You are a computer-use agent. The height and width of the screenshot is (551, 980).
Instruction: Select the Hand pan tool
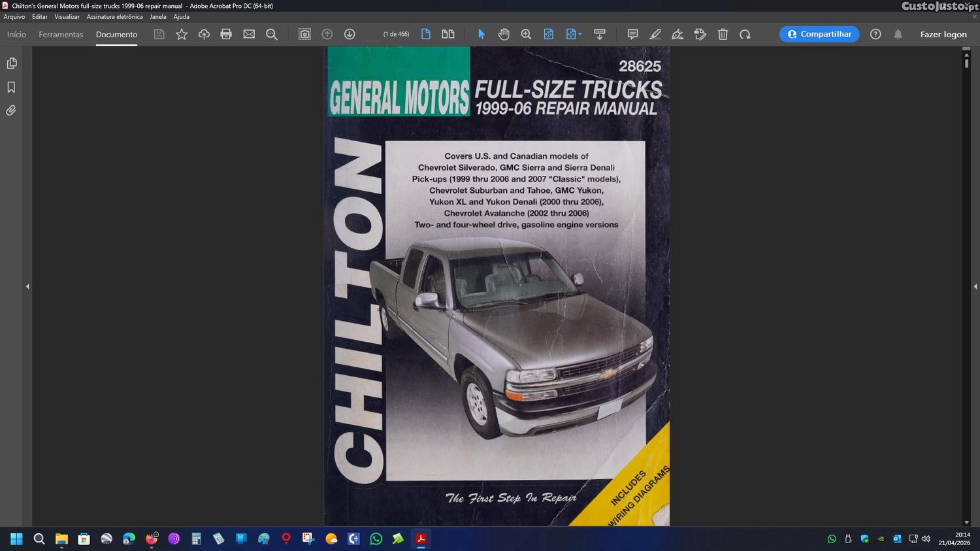[x=504, y=34]
